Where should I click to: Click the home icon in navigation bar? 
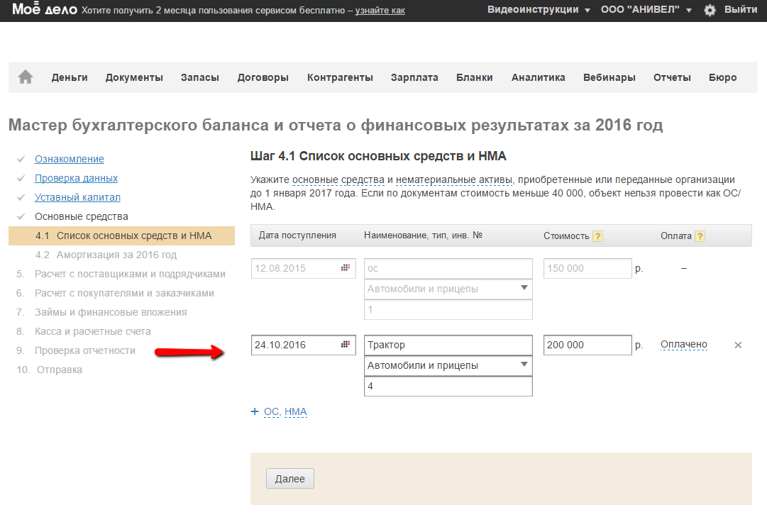click(26, 77)
